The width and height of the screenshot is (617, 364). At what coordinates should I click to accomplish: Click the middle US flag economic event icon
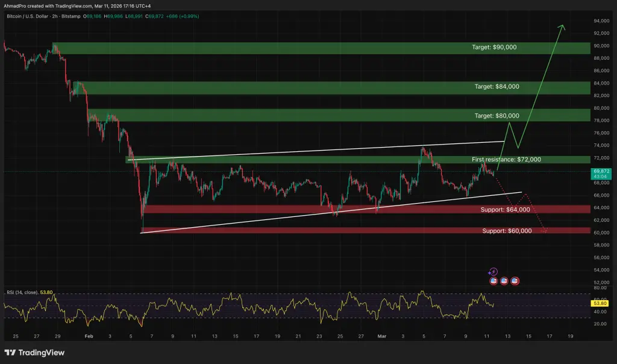coord(504,281)
